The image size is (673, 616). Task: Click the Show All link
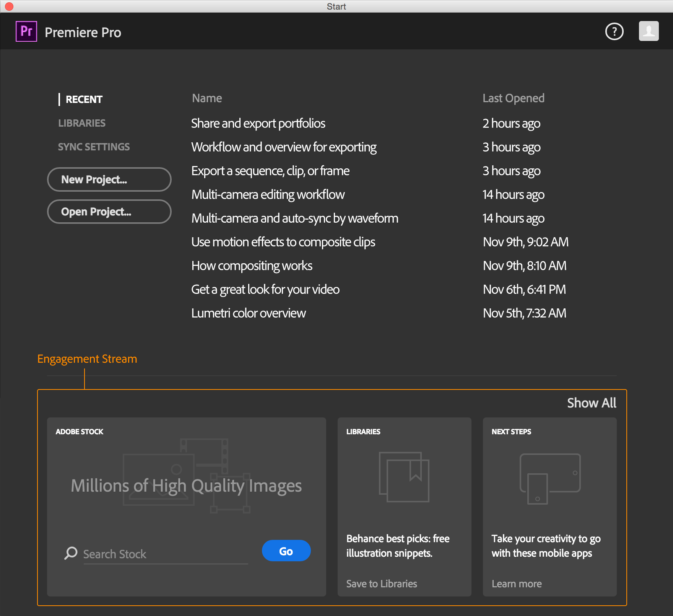[591, 403]
